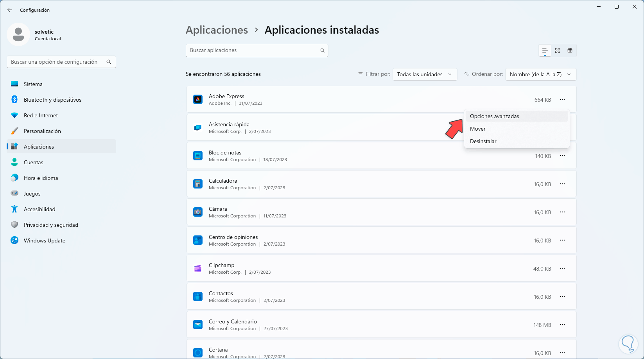
Task: Switch to table view layout
Action: (x=570, y=50)
